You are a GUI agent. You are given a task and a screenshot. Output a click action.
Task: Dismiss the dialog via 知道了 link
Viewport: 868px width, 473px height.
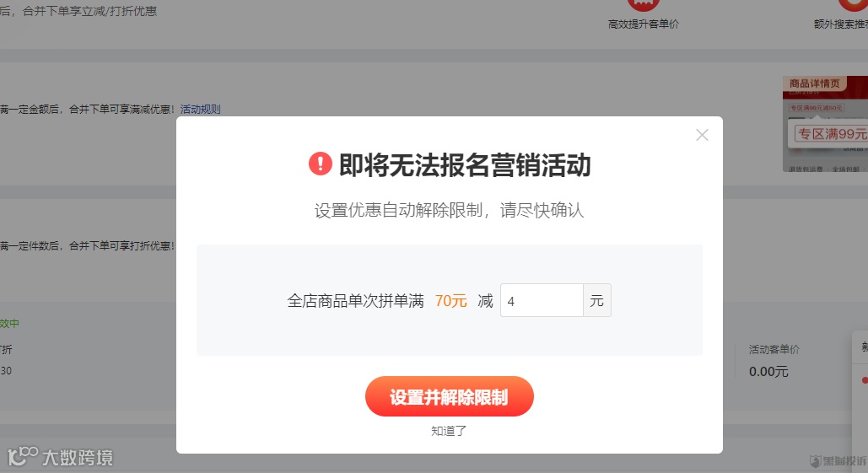tap(449, 431)
